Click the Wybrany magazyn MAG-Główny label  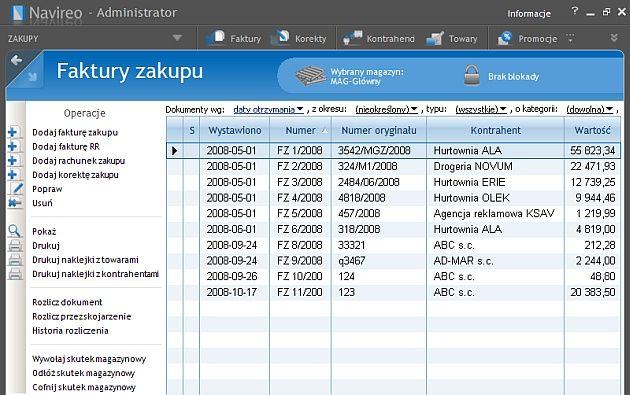point(367,76)
